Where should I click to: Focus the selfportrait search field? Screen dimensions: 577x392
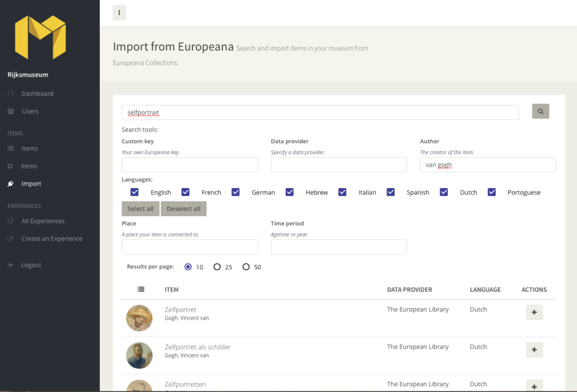[x=320, y=113]
